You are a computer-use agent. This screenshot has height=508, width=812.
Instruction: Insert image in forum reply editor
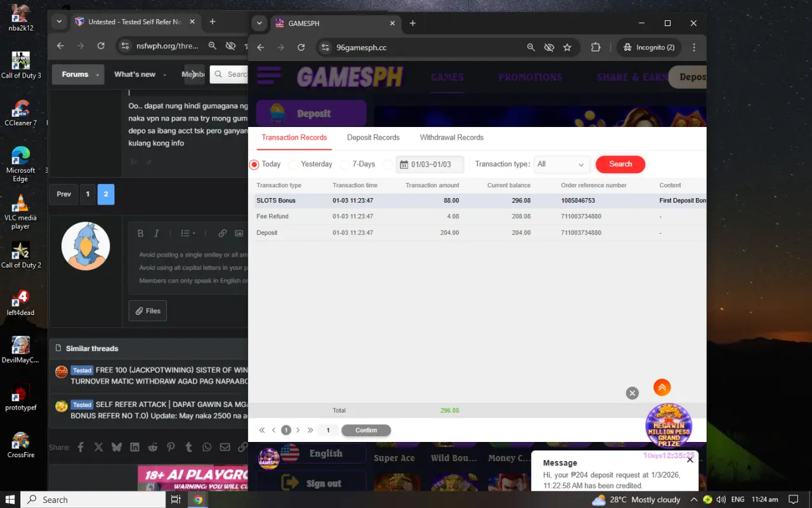239,233
